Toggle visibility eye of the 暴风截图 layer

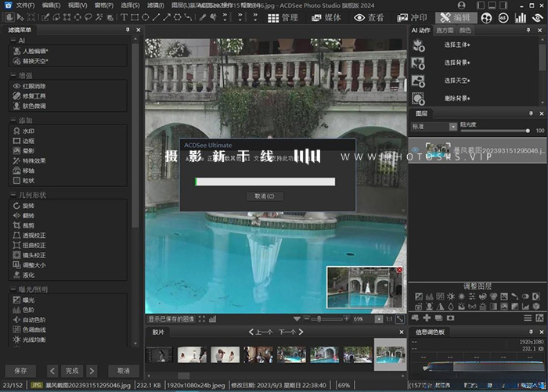coord(415,150)
